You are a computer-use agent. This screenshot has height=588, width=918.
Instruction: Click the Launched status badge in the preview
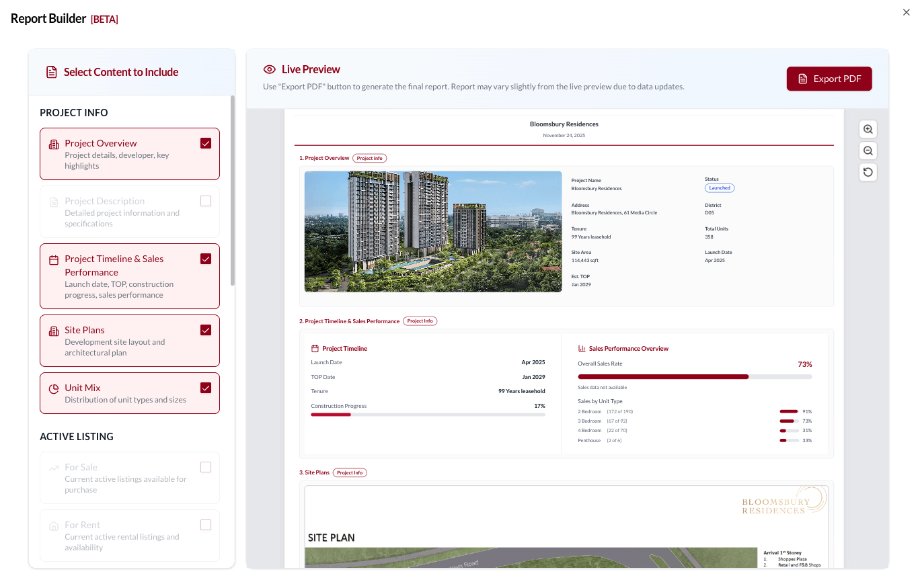(x=719, y=187)
